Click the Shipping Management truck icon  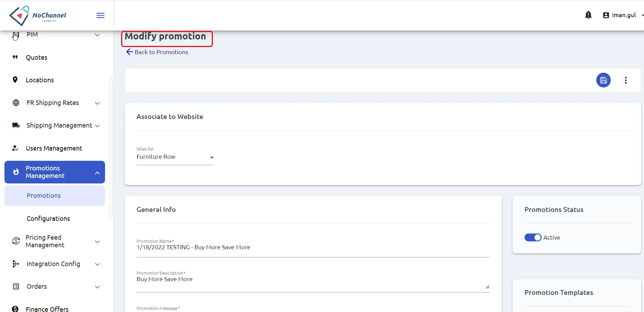[16, 125]
